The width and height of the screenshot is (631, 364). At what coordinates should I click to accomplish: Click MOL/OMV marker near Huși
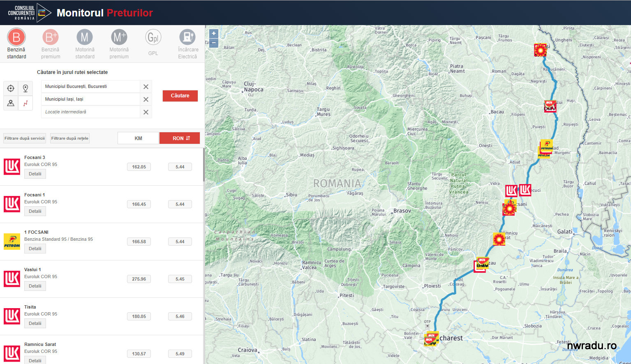point(550,106)
